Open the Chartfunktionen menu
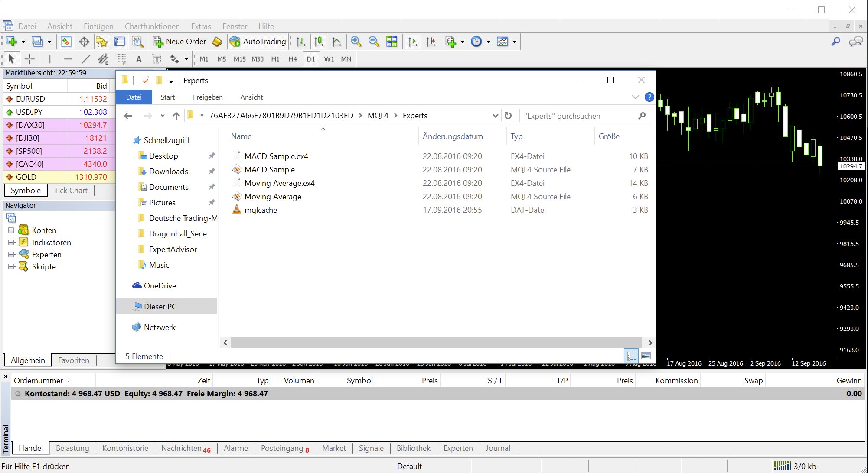This screenshot has width=868, height=473. point(152,26)
